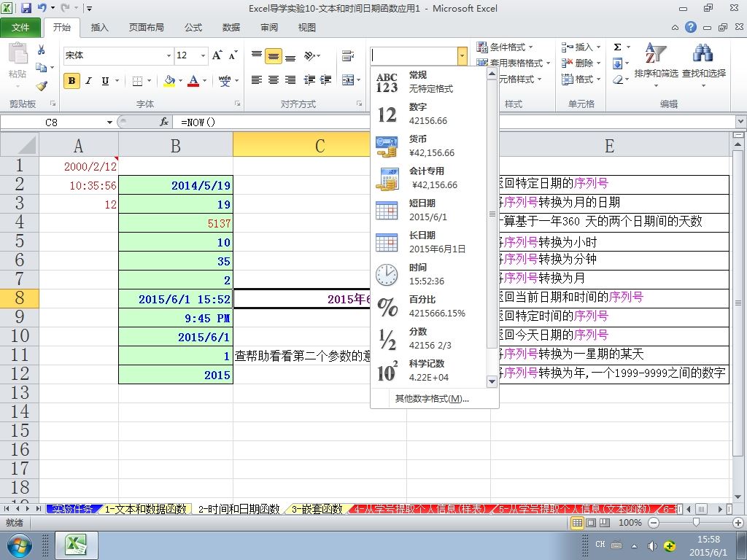Increase the cell indent
The image size is (747, 560).
point(325,80)
